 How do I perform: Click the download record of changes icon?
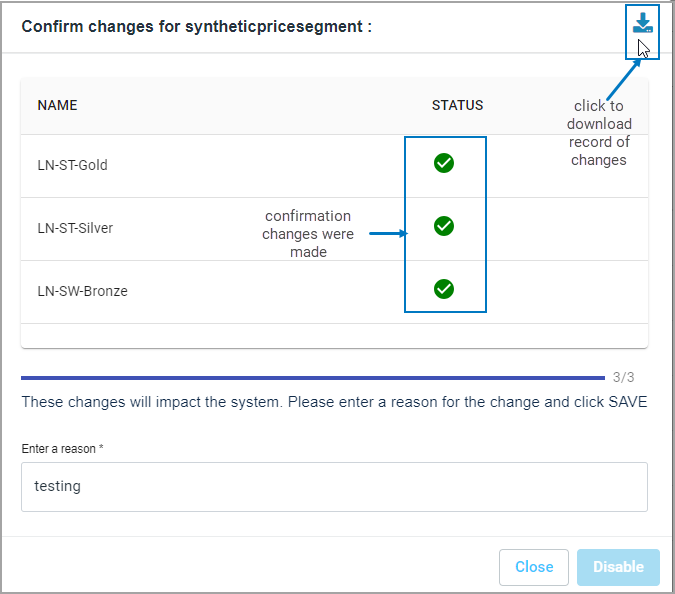click(x=642, y=24)
